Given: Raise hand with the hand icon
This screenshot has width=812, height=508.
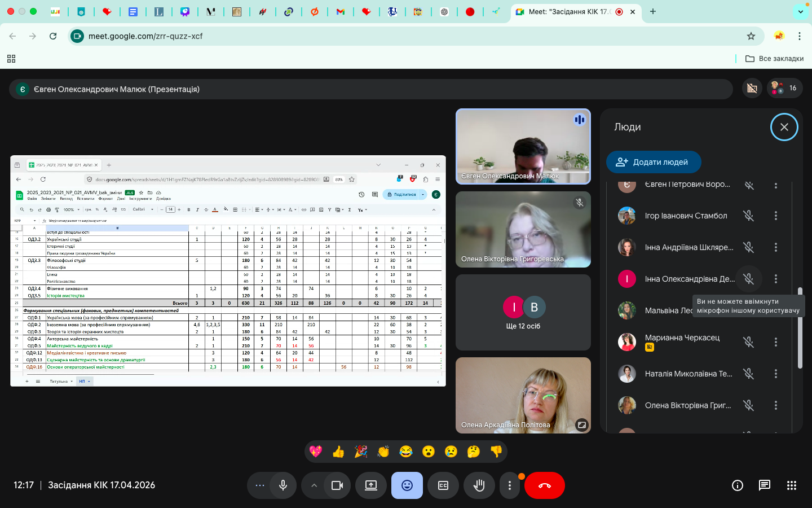Looking at the screenshot, I should click(x=479, y=485).
